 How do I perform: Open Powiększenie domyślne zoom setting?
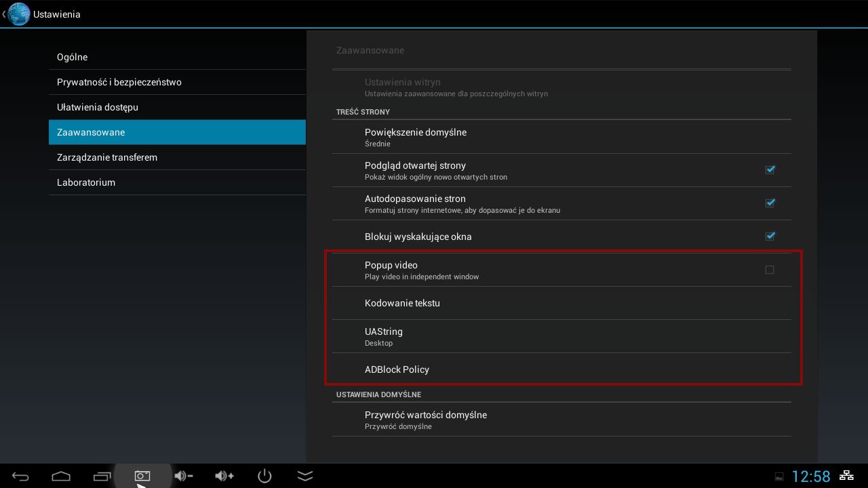(561, 137)
